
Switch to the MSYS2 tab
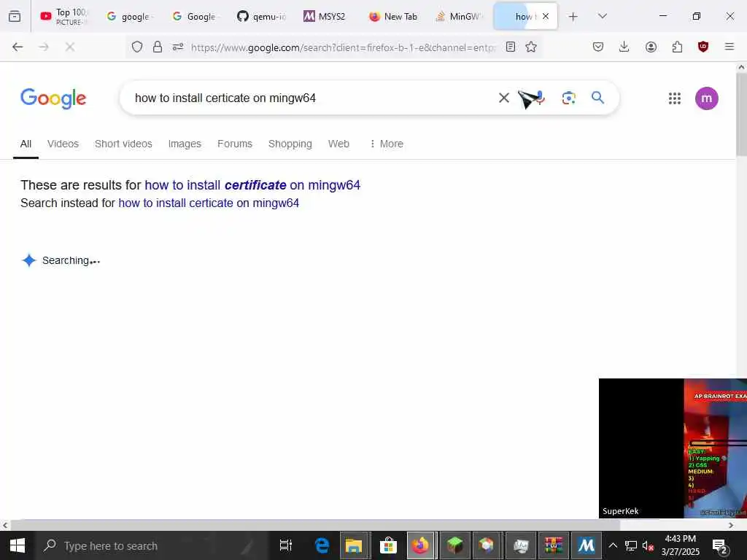[326, 16]
